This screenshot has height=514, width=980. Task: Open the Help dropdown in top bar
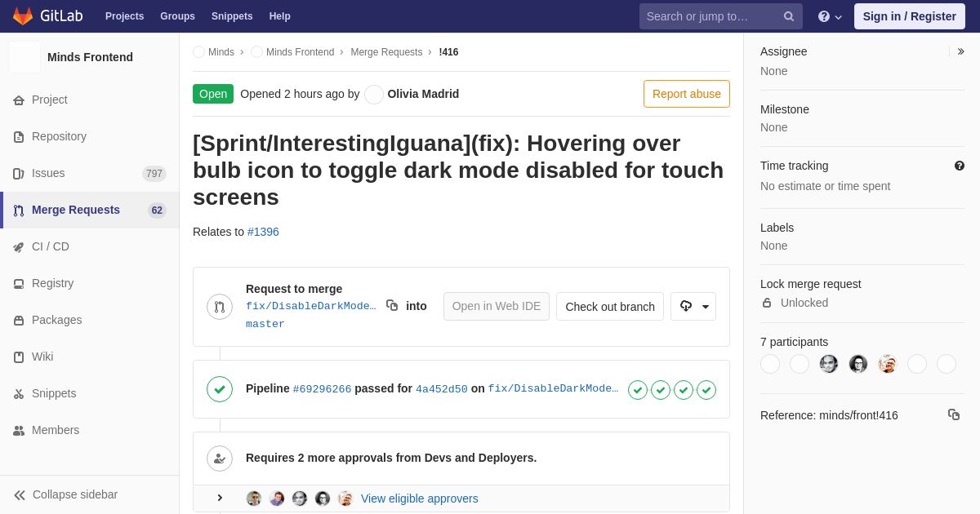[x=830, y=16]
